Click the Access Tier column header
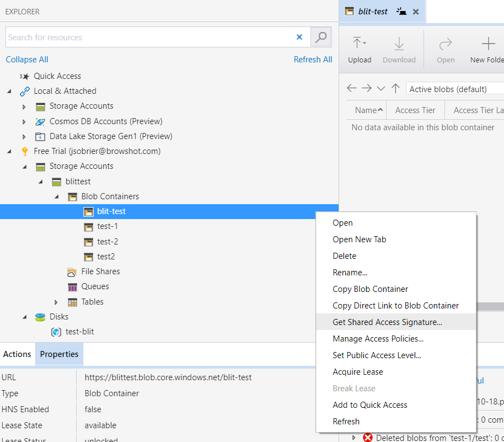Image resolution: width=504 pixels, height=442 pixels. click(x=415, y=110)
